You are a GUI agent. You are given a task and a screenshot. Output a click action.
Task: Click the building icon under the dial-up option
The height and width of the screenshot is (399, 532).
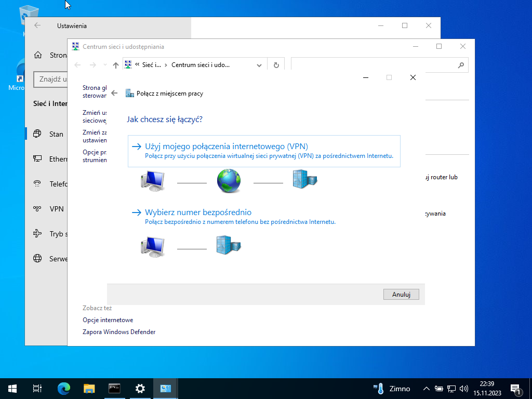[x=229, y=245]
